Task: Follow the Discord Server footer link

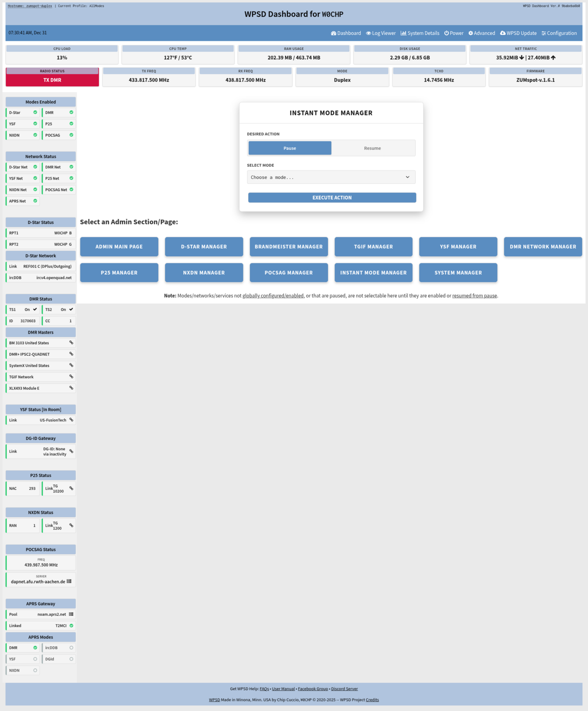Action: point(344,689)
